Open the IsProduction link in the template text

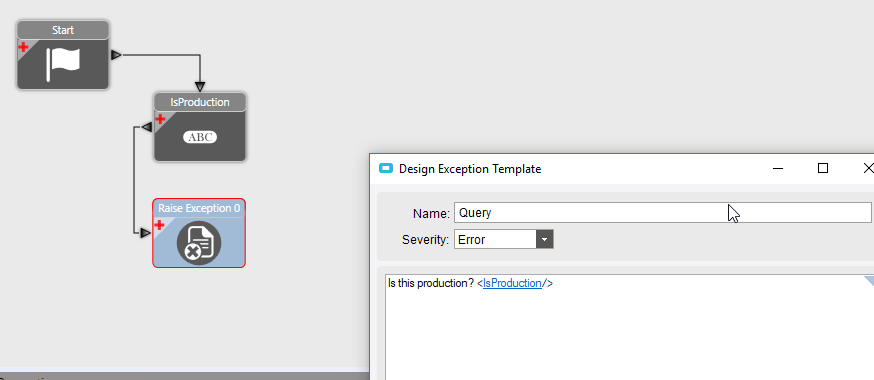coord(512,283)
